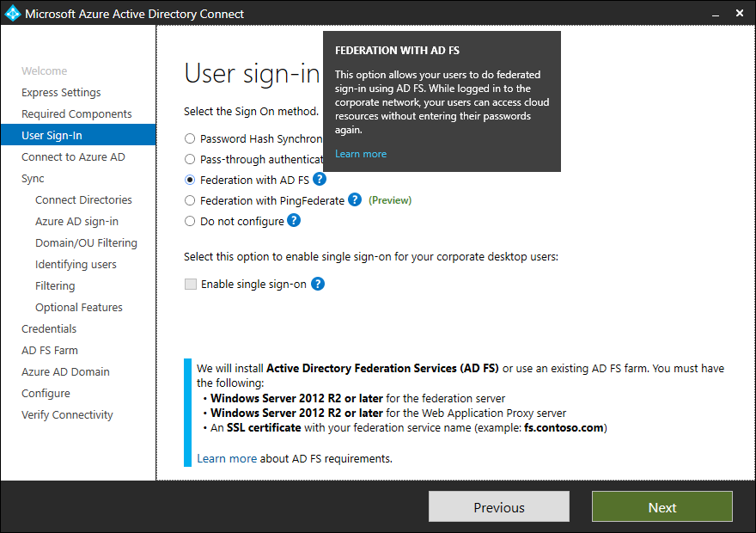756x533 pixels.
Task: Open help for Do not configure option
Action: (294, 220)
